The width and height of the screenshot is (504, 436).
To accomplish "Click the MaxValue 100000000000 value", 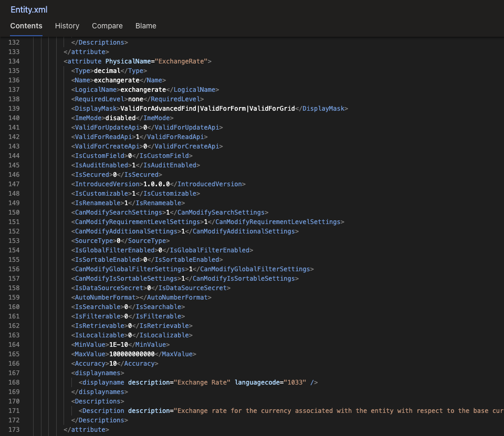I will click(x=132, y=354).
